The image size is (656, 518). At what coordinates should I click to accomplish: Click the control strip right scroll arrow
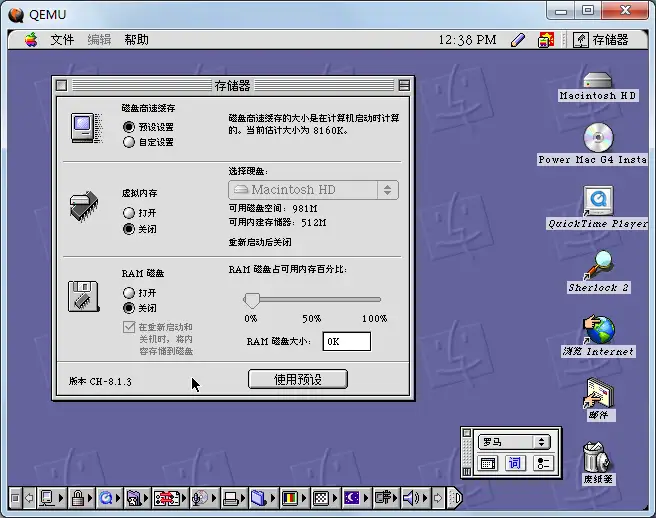pos(438,498)
